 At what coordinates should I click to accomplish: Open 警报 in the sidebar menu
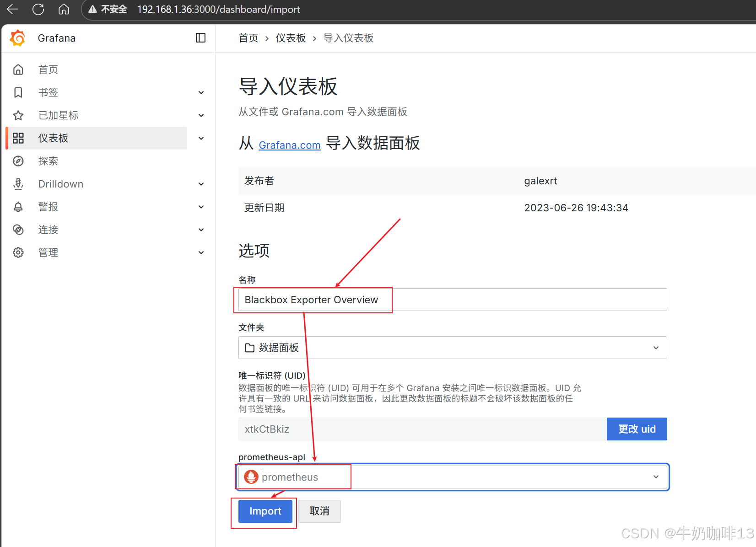click(48, 207)
